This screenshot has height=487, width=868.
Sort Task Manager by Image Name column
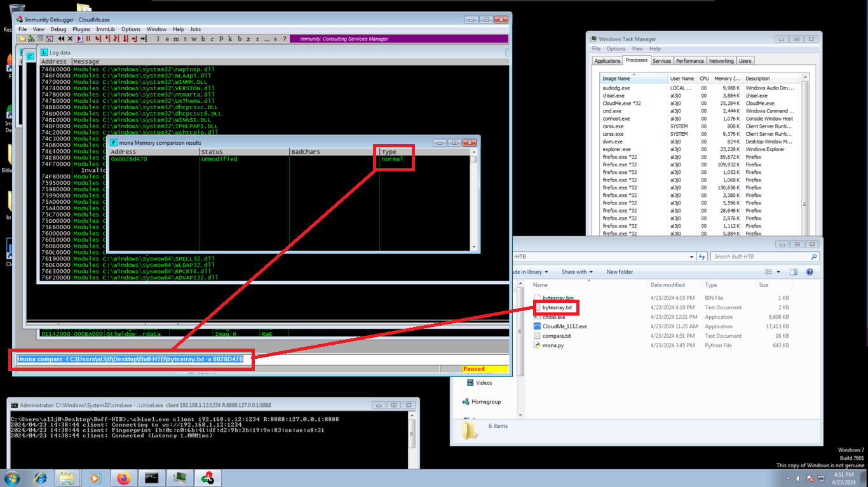pyautogui.click(x=634, y=78)
